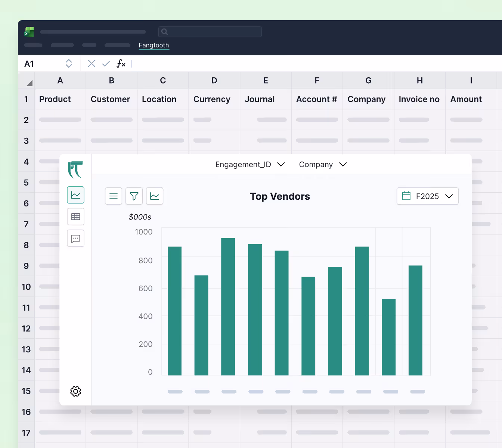
Task: Click the Location header cell
Action: click(163, 99)
